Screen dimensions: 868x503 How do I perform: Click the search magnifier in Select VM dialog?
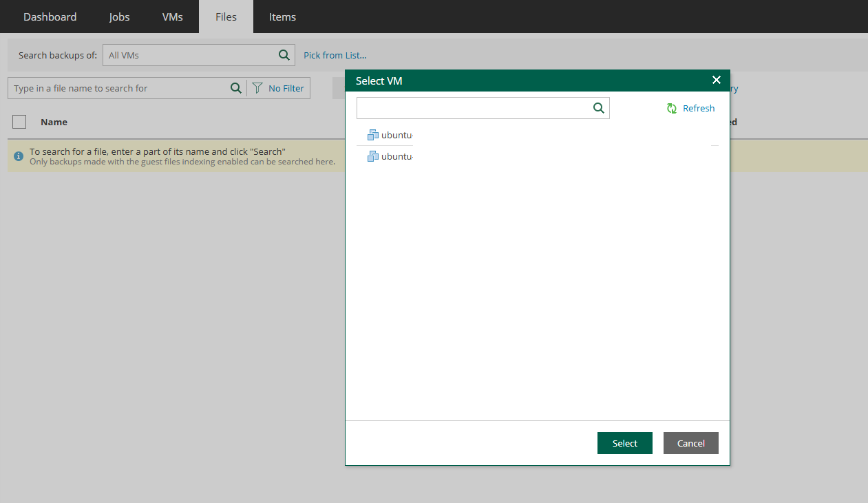coord(598,108)
